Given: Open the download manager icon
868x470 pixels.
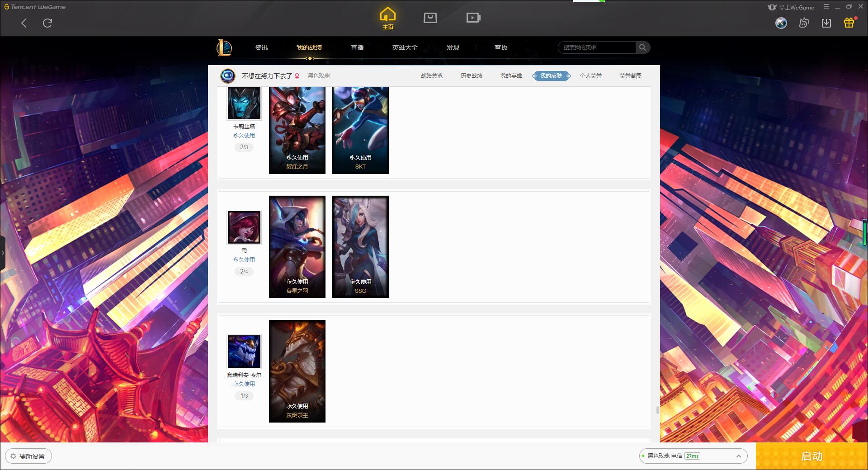Looking at the screenshot, I should [826, 23].
